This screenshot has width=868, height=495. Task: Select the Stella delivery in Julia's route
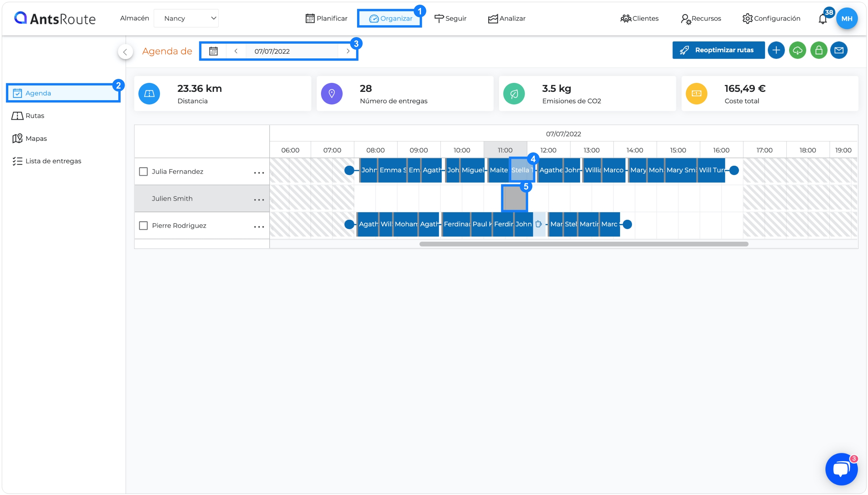[x=521, y=170]
